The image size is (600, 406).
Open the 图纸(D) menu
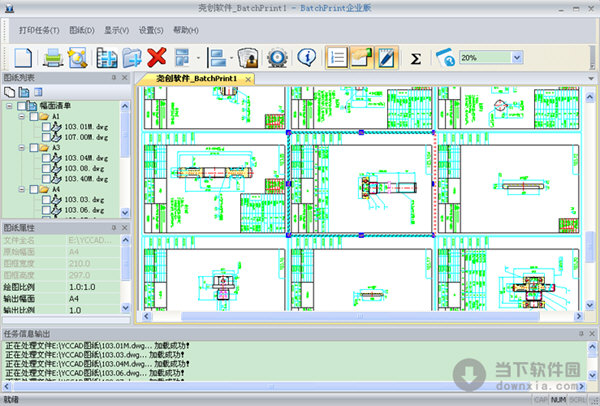82,30
